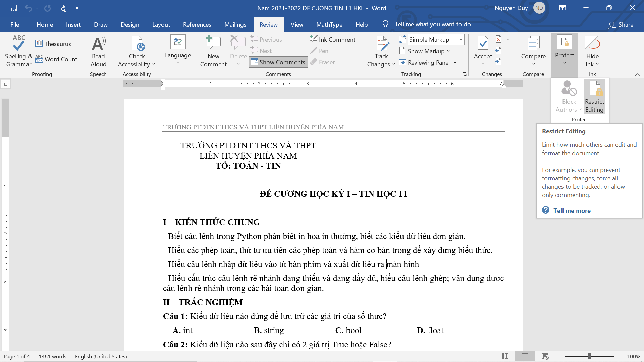The width and height of the screenshot is (644, 362).
Task: Switch to the Insert tab
Action: click(x=73, y=24)
